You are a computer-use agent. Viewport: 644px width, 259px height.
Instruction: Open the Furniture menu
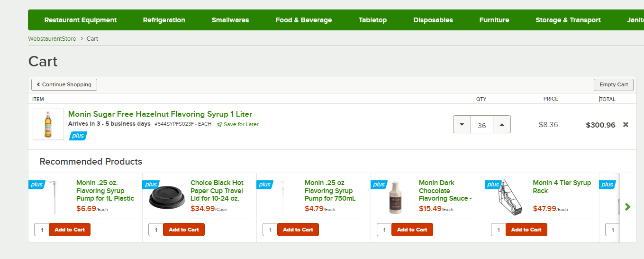click(494, 20)
